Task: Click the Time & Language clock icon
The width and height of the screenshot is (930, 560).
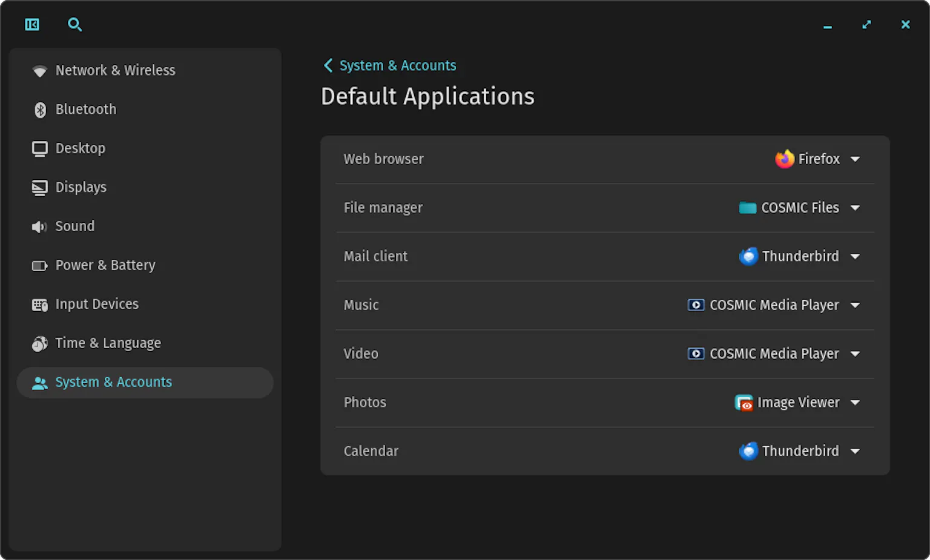Action: (x=39, y=343)
